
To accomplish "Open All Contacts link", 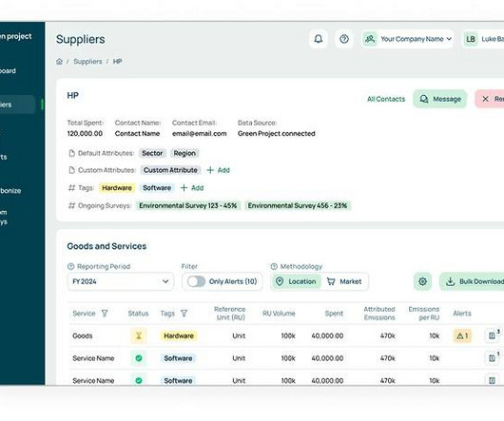I will click(386, 99).
